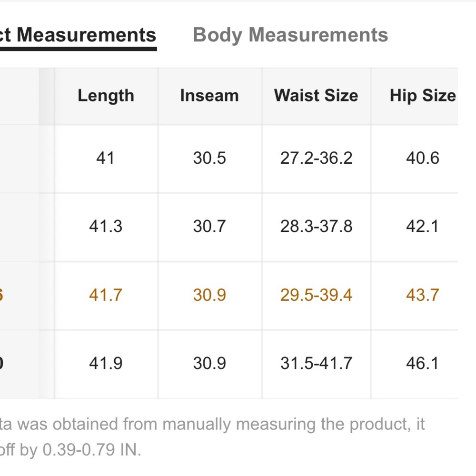Click waist size 27.2-36.2 cell
This screenshot has width=476, height=476.
tap(317, 158)
